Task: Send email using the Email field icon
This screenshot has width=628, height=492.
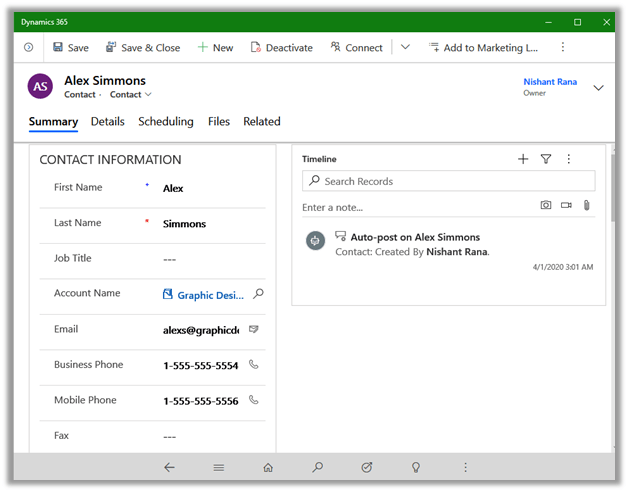Action: click(x=254, y=329)
